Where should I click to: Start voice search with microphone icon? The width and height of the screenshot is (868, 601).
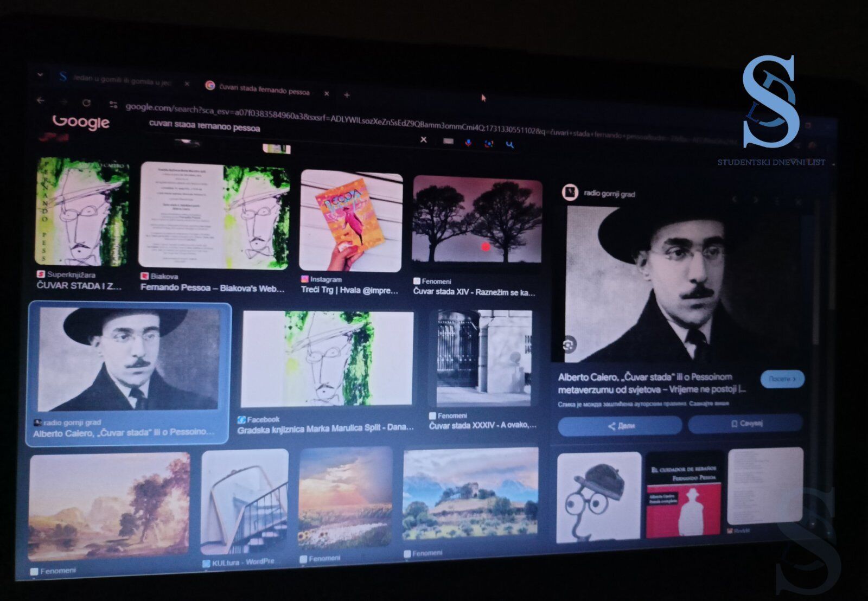[x=468, y=143]
